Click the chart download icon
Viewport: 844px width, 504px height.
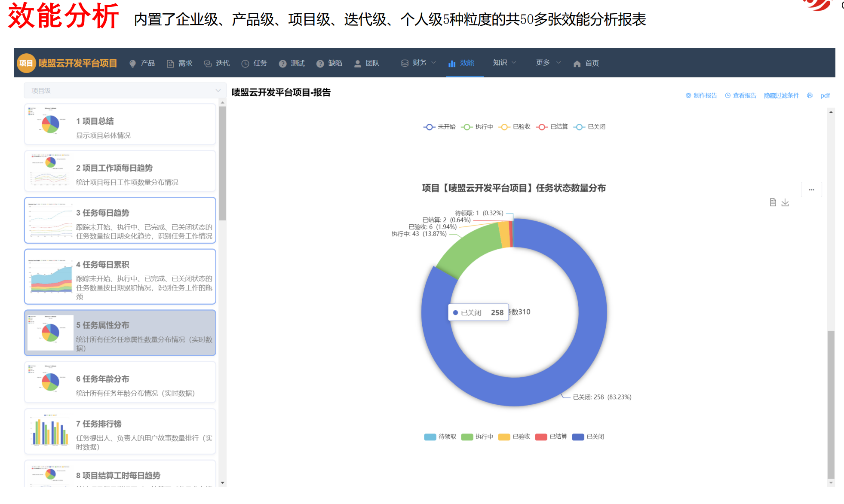785,202
